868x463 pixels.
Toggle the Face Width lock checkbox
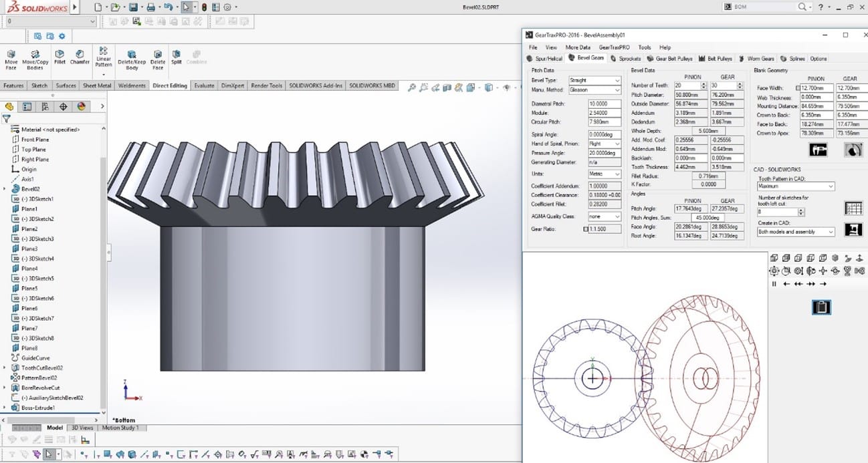coord(798,88)
